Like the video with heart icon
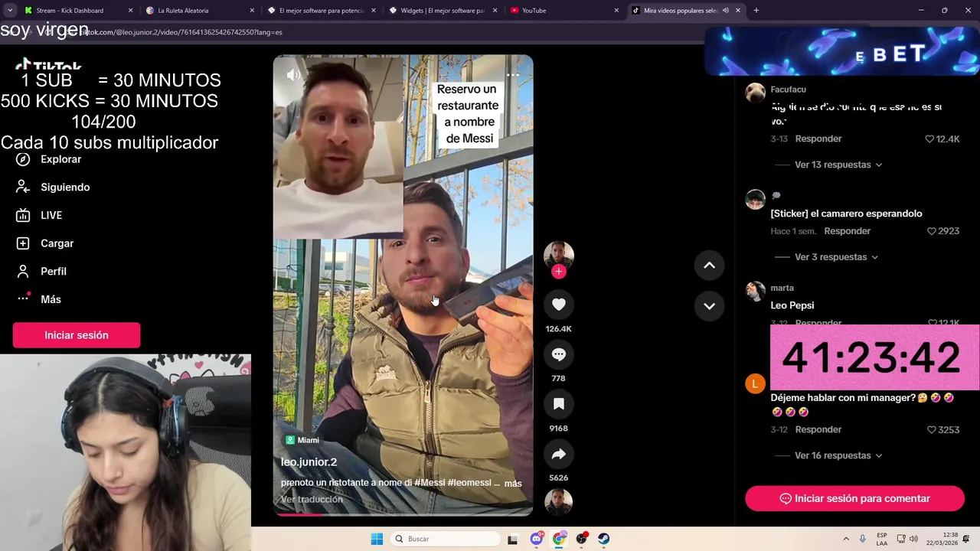 559,305
